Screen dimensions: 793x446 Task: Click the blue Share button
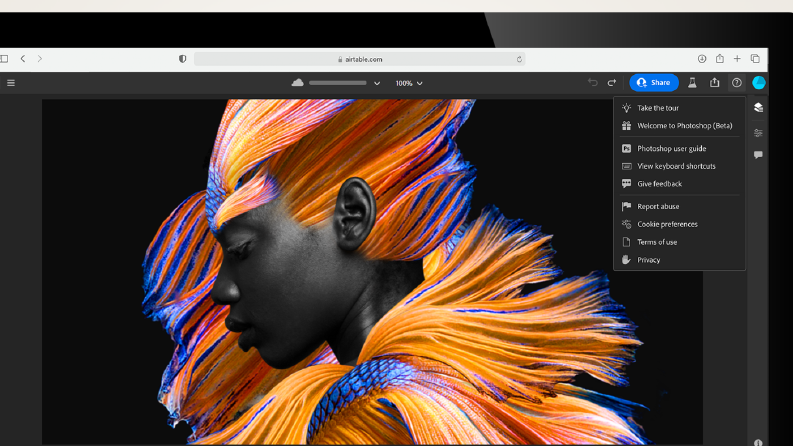[654, 82]
